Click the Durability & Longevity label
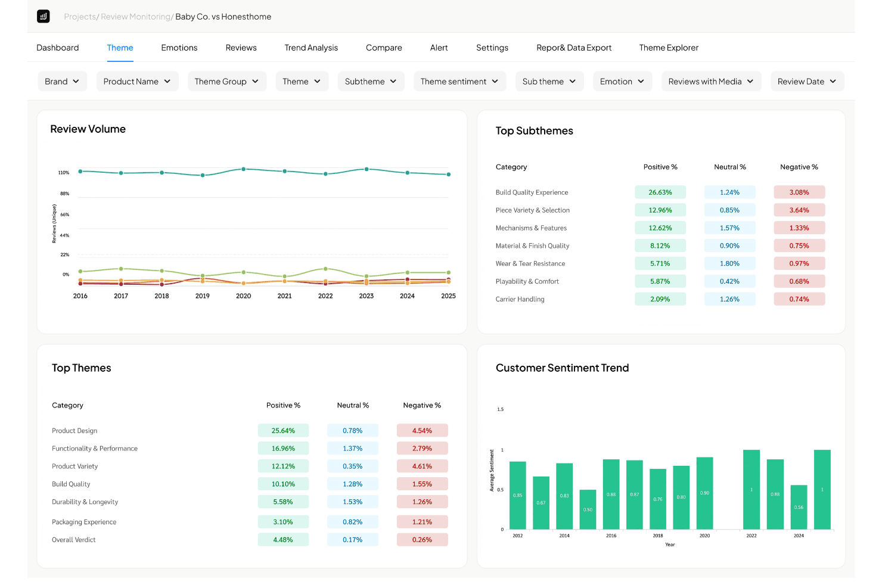Viewport: 882px width, 588px height. [85, 502]
